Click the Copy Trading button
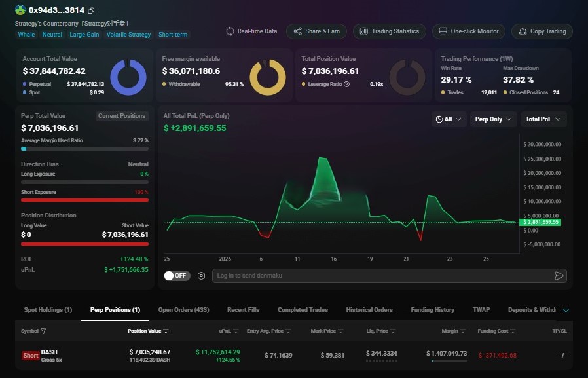The width and height of the screenshot is (588, 378). [542, 31]
